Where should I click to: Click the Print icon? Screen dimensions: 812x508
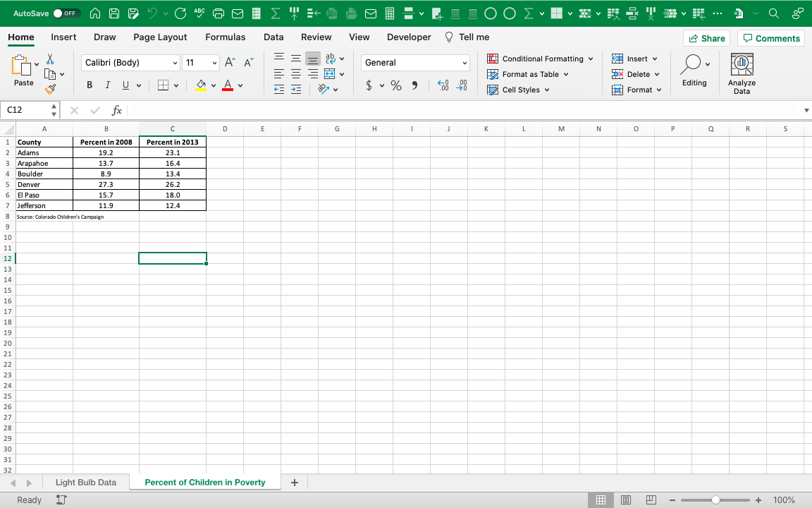219,13
